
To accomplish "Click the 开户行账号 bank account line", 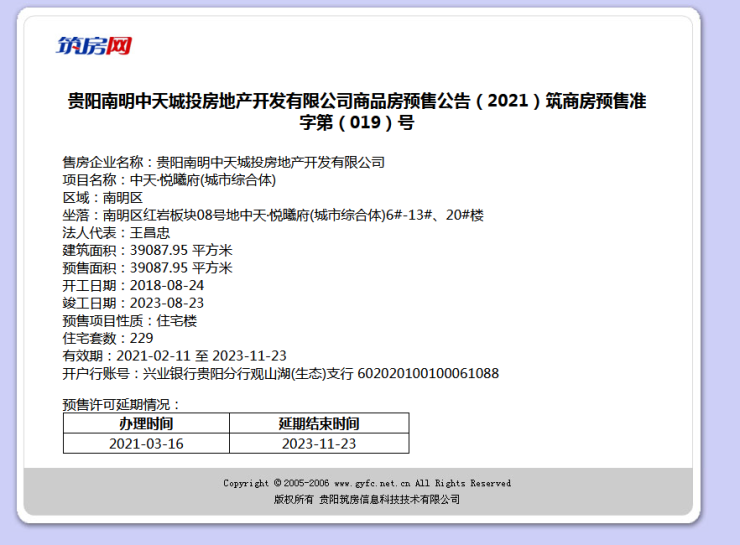I will (x=281, y=373).
